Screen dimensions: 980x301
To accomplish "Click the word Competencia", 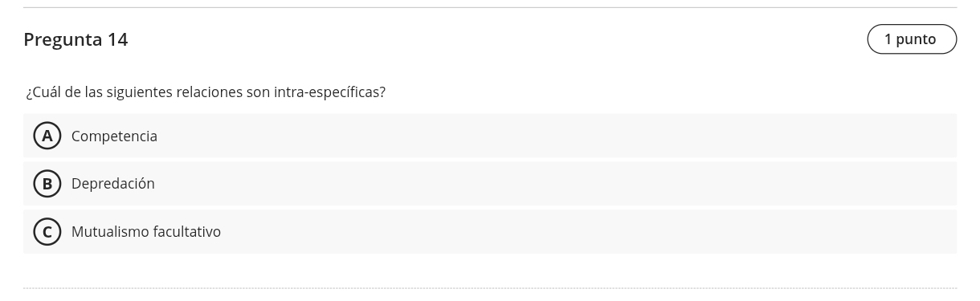I will pos(114,136).
